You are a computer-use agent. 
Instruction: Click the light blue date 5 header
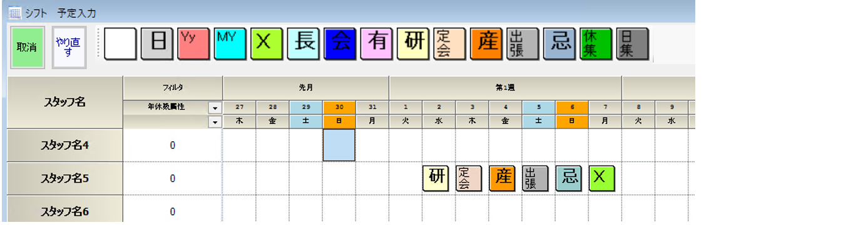point(539,107)
